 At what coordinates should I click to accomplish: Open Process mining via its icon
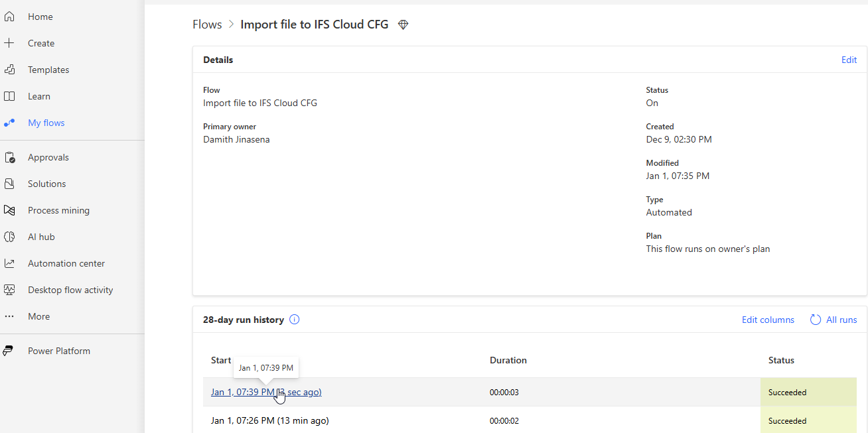click(x=9, y=210)
